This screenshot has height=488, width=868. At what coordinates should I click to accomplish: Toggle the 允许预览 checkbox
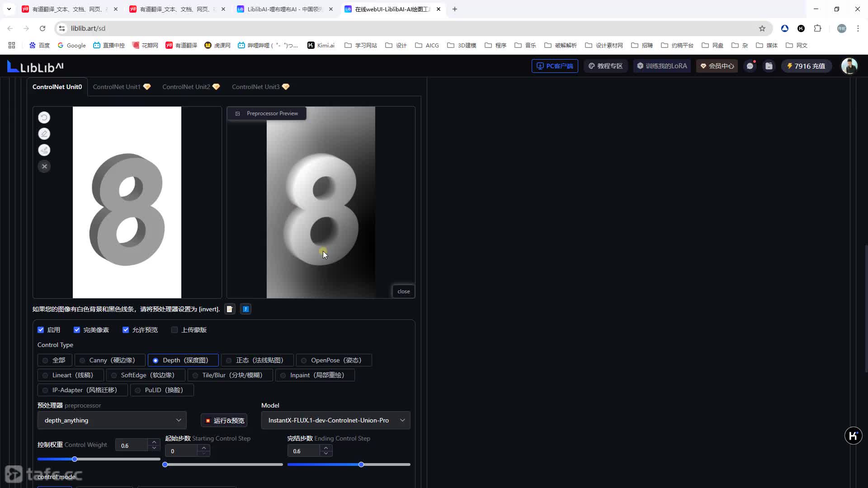pyautogui.click(x=126, y=330)
